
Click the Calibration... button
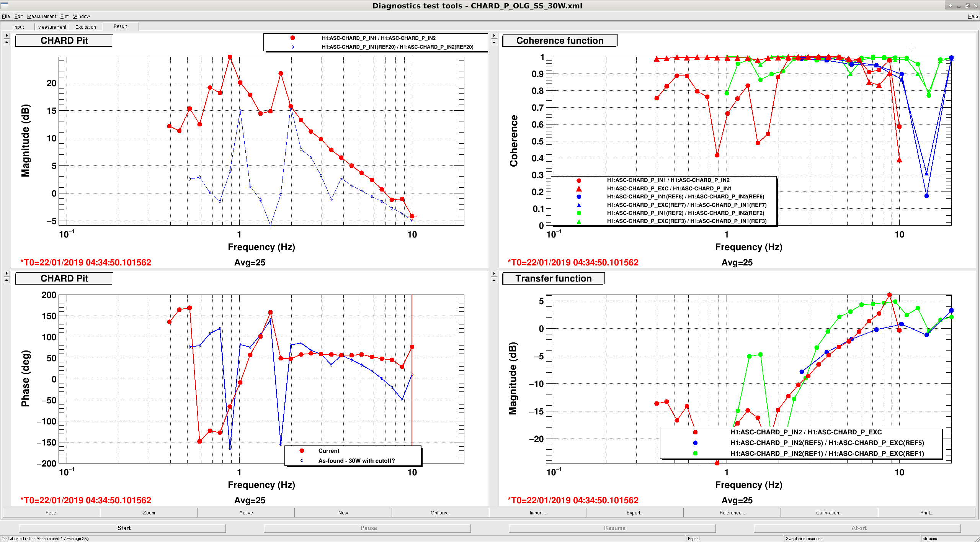pos(829,513)
